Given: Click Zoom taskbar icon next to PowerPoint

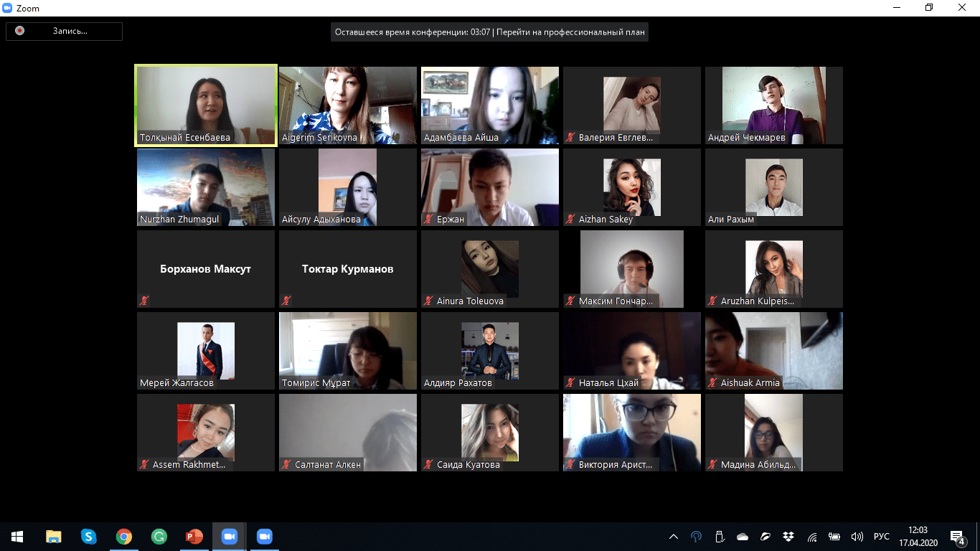Looking at the screenshot, I should tap(230, 536).
